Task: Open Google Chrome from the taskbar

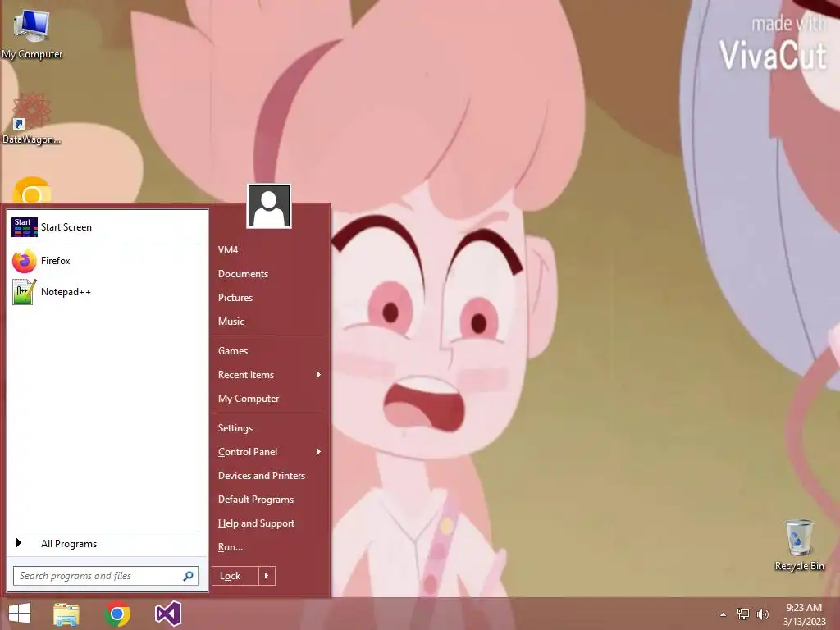Action: click(x=117, y=614)
